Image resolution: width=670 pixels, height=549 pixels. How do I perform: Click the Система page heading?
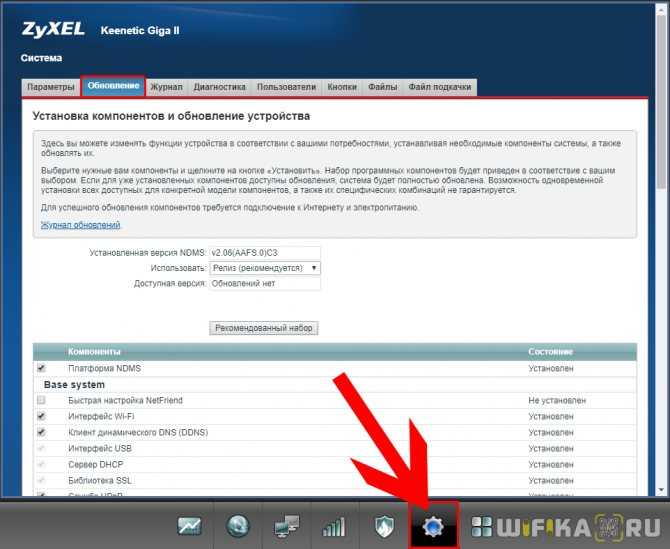click(x=41, y=58)
